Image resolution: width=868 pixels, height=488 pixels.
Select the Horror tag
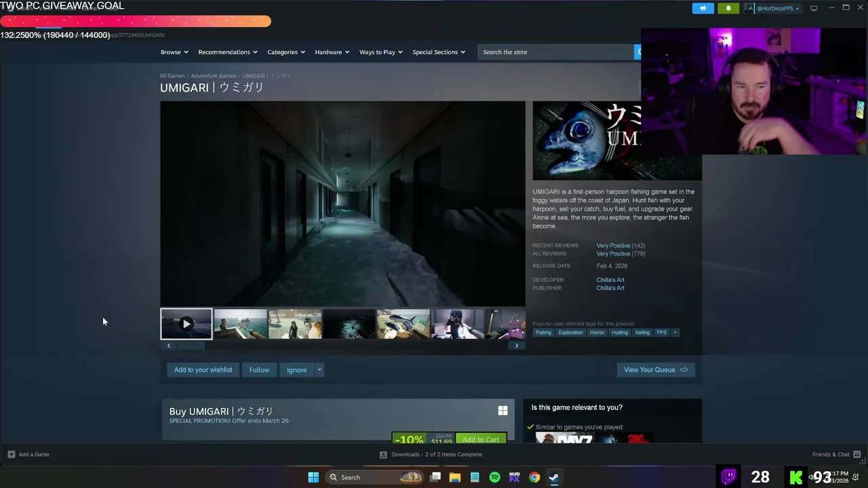597,332
